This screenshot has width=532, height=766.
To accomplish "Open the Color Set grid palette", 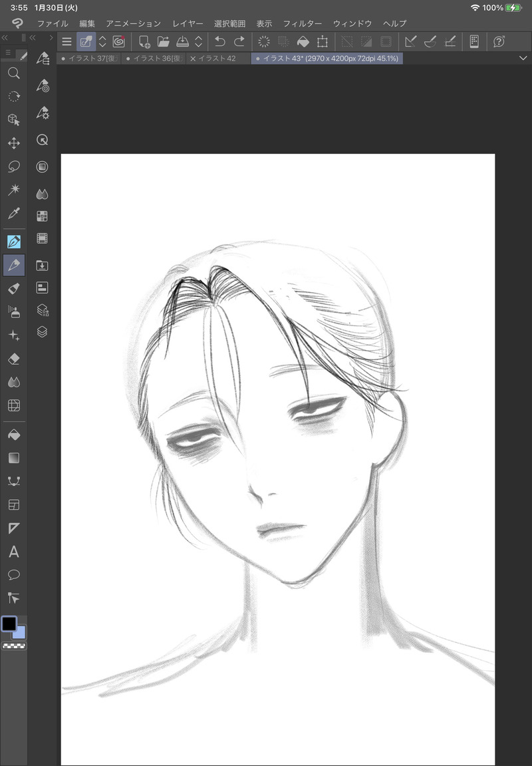I will [43, 216].
